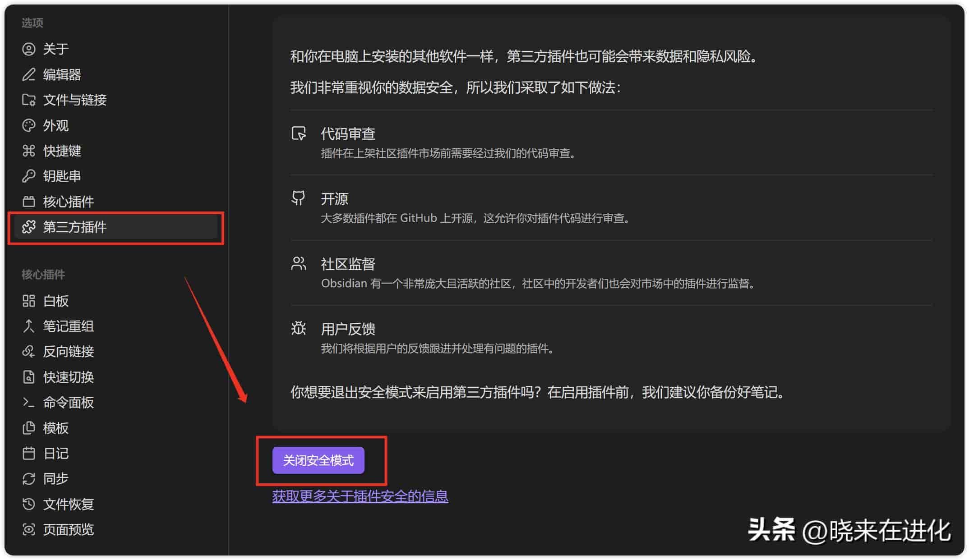Open 反向链接 plugin options
The image size is (969, 560).
[116, 351]
